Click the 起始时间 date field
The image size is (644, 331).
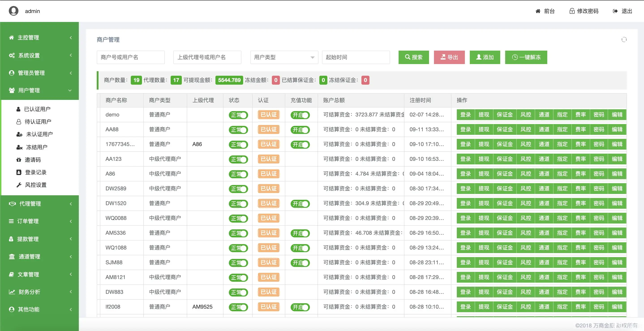point(356,57)
